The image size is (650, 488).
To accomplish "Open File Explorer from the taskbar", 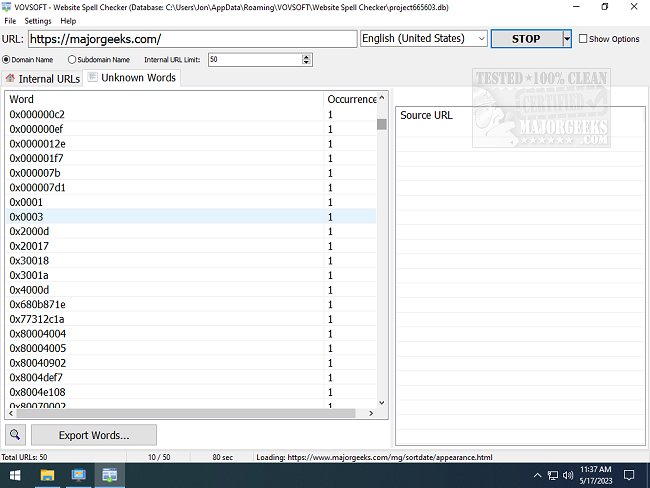I will 47,475.
